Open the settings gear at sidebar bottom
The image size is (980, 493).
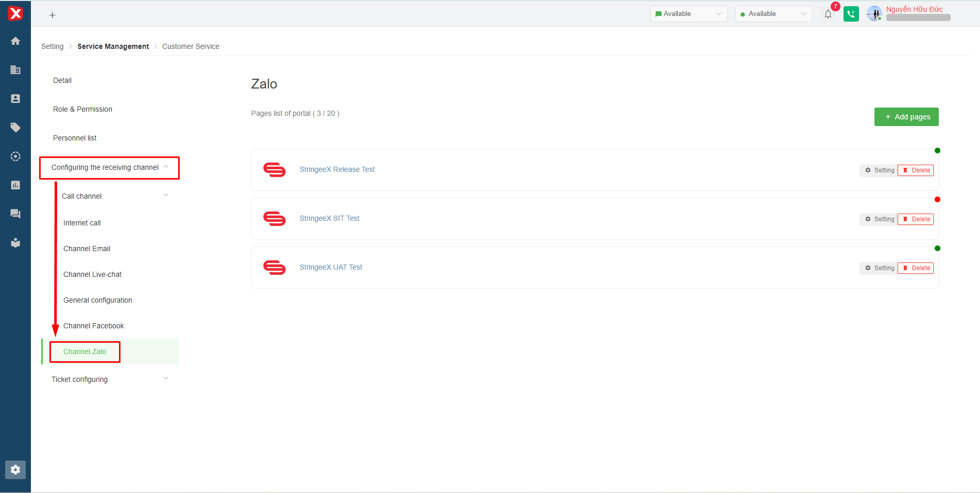[15, 469]
